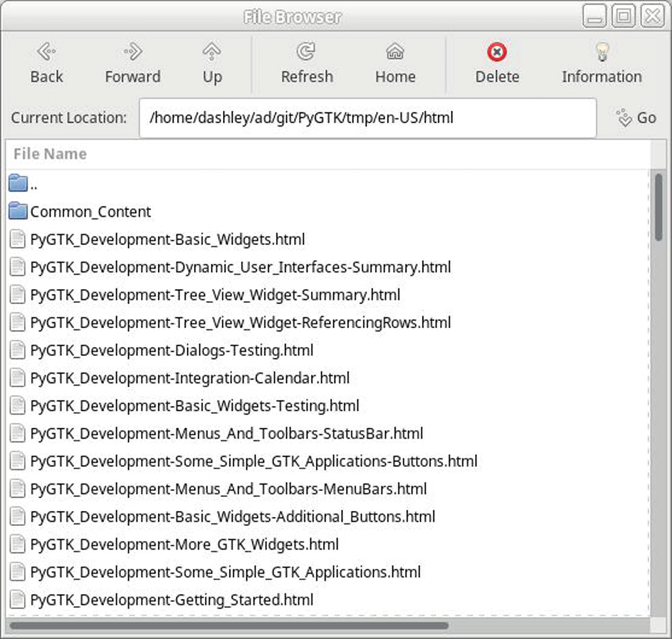
Task: Click the vertical scrollbar thumb
Action: tap(658, 207)
